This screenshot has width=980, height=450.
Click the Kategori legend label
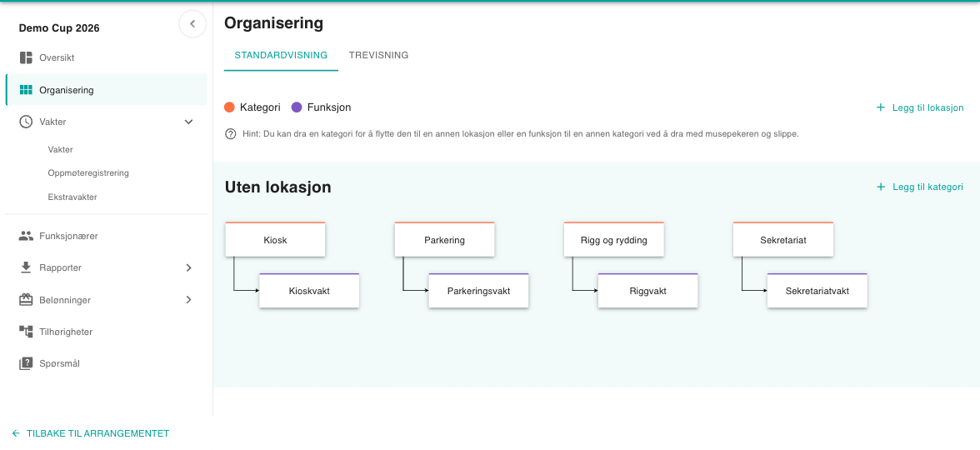260,107
